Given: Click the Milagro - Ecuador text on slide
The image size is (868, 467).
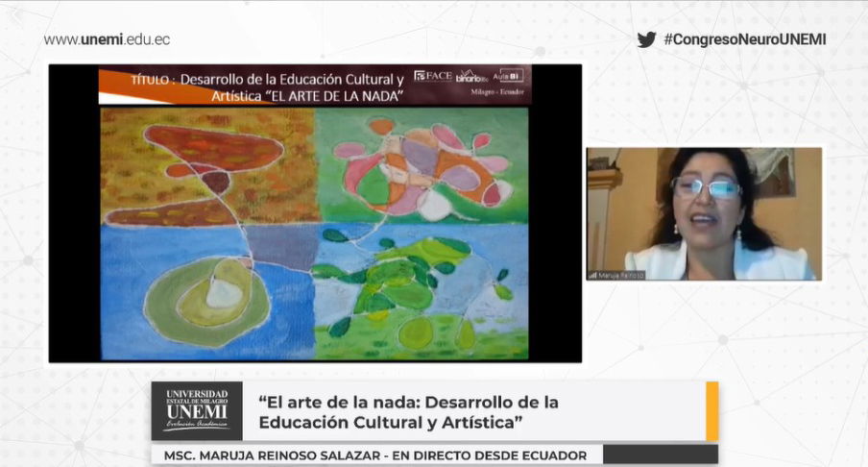Looking at the screenshot, I should pyautogui.click(x=497, y=93).
